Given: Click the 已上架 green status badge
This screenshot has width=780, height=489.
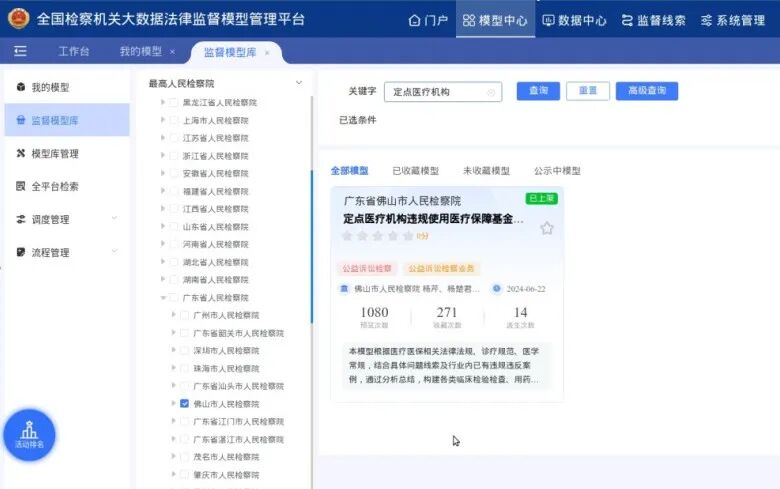Looking at the screenshot, I should [x=542, y=198].
